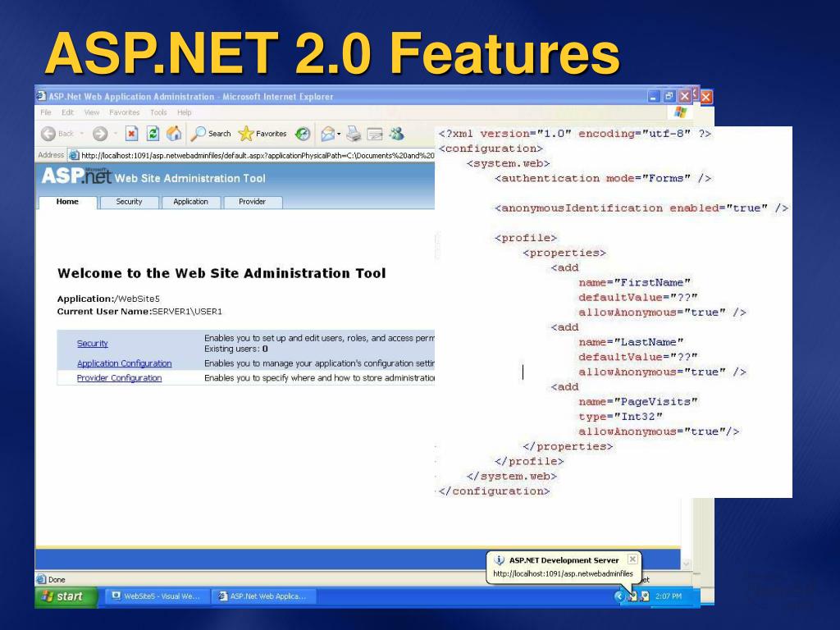Screen dimensions: 840x630
Task: Click the 'Application:/WebSite5' text
Action: click(108, 299)
